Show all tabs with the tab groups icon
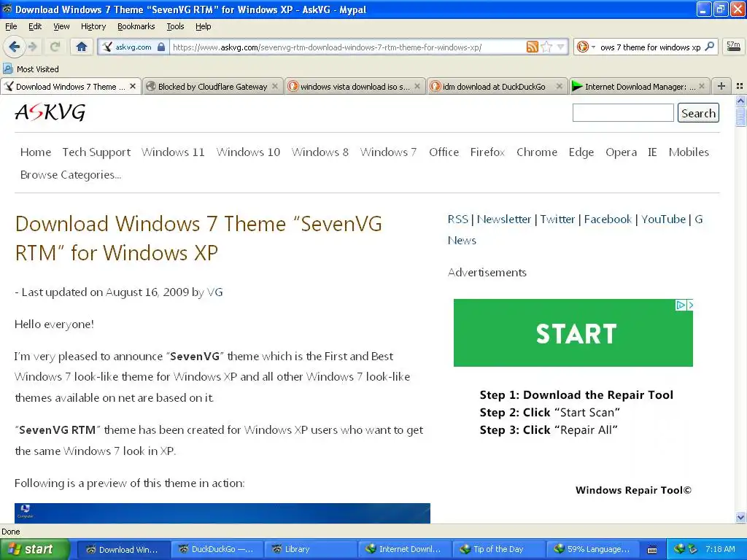The height and width of the screenshot is (560, 747). point(740,86)
